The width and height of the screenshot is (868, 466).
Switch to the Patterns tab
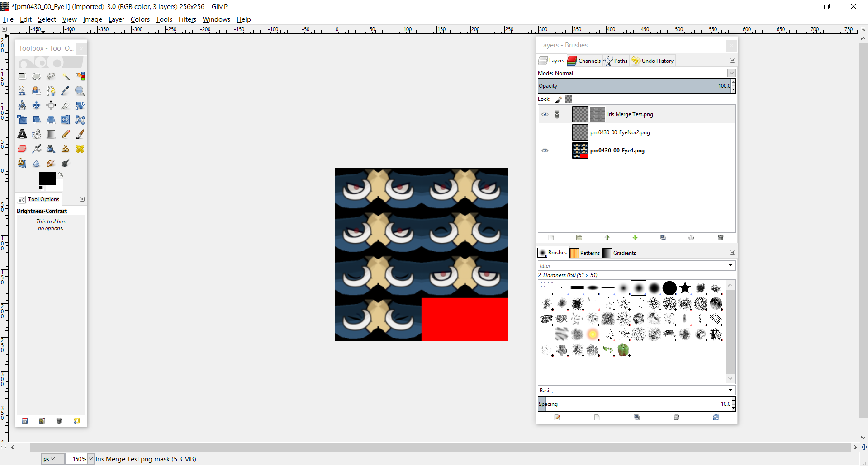point(585,253)
